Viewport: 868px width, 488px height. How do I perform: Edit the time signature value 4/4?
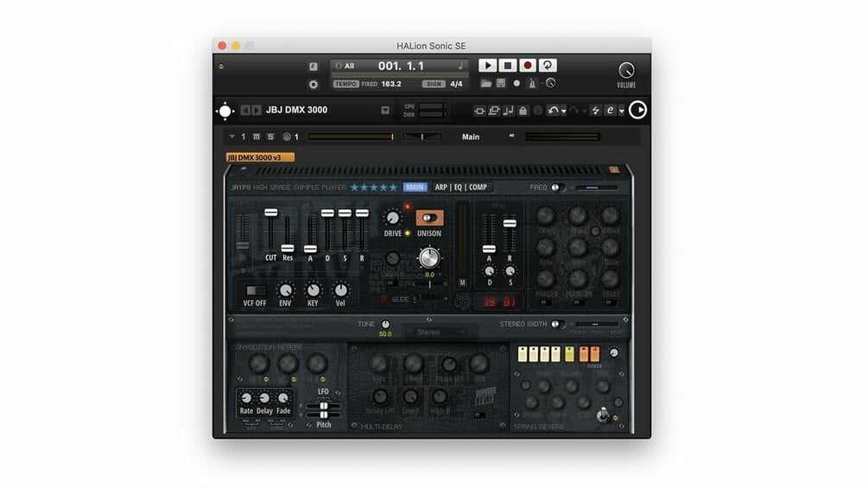(456, 84)
